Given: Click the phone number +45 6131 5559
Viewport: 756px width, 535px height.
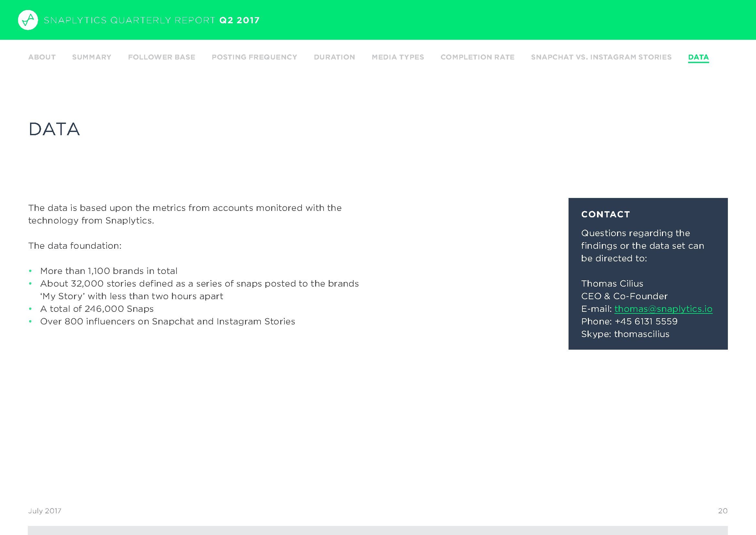Looking at the screenshot, I should (x=646, y=321).
